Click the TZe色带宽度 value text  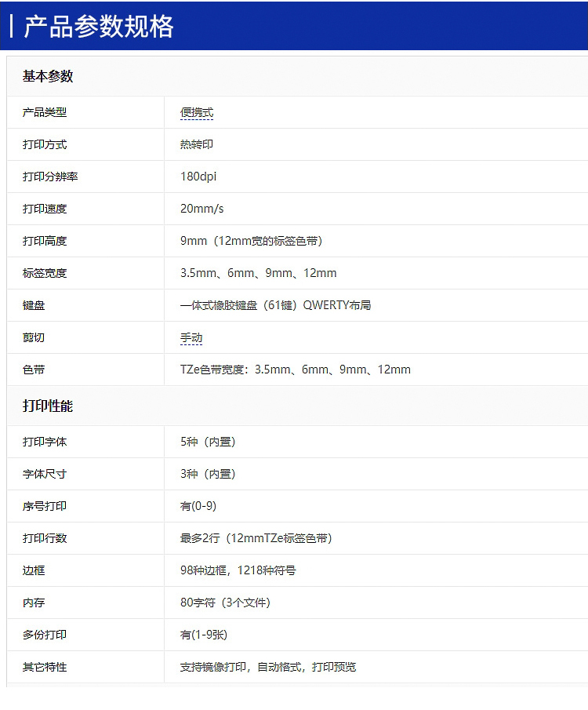[295, 370]
